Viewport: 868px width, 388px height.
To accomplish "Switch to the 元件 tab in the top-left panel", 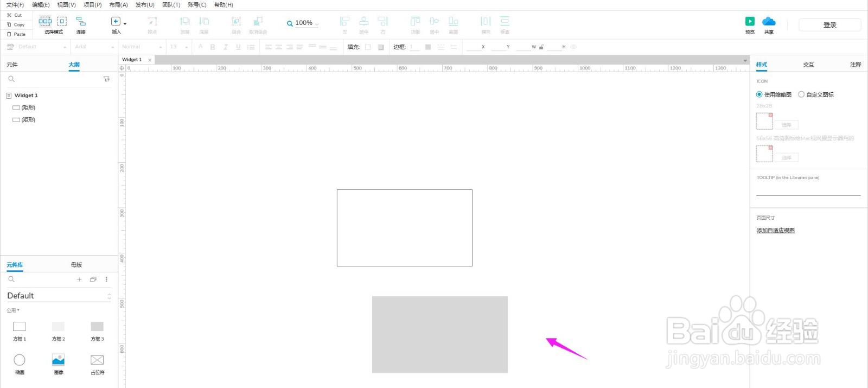I will (x=12, y=65).
